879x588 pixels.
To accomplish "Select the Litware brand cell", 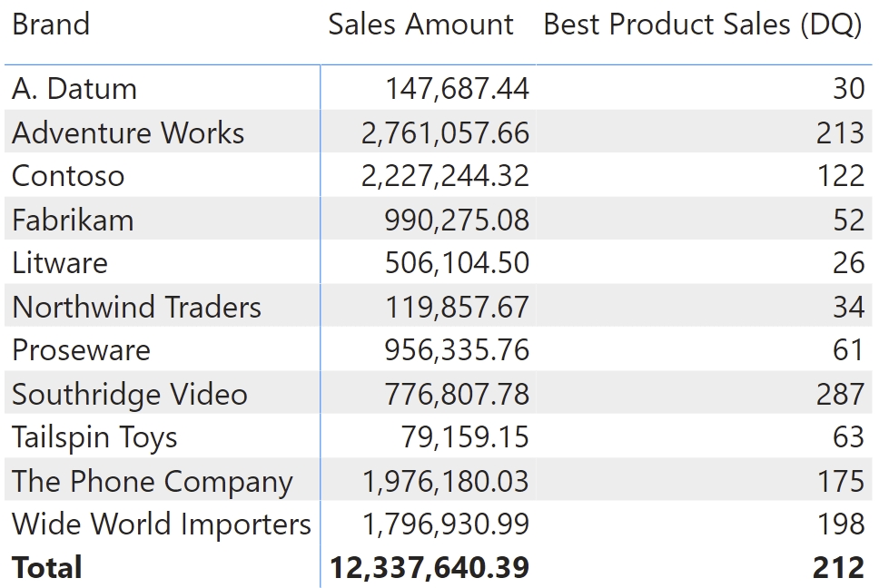I will click(x=59, y=263).
